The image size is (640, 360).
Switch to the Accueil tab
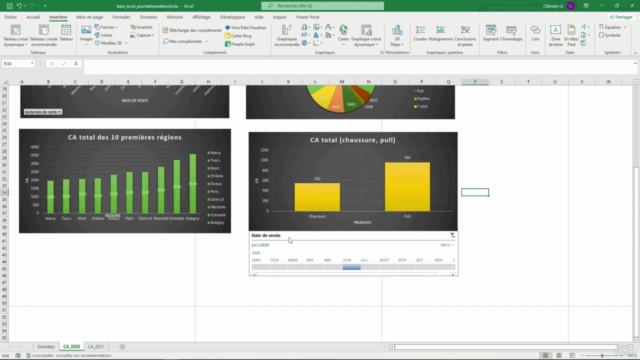(x=33, y=17)
